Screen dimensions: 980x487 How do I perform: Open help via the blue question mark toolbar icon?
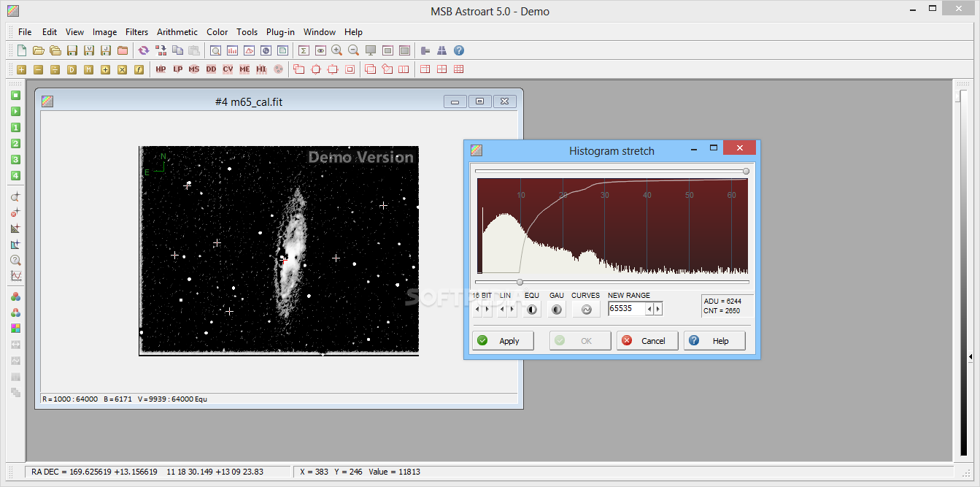pos(459,50)
